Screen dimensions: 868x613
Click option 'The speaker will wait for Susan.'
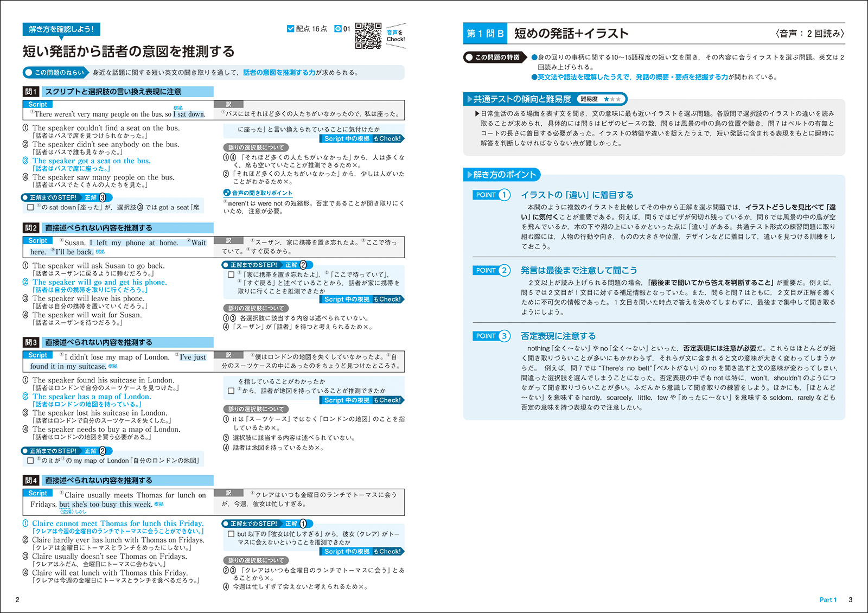87,315
